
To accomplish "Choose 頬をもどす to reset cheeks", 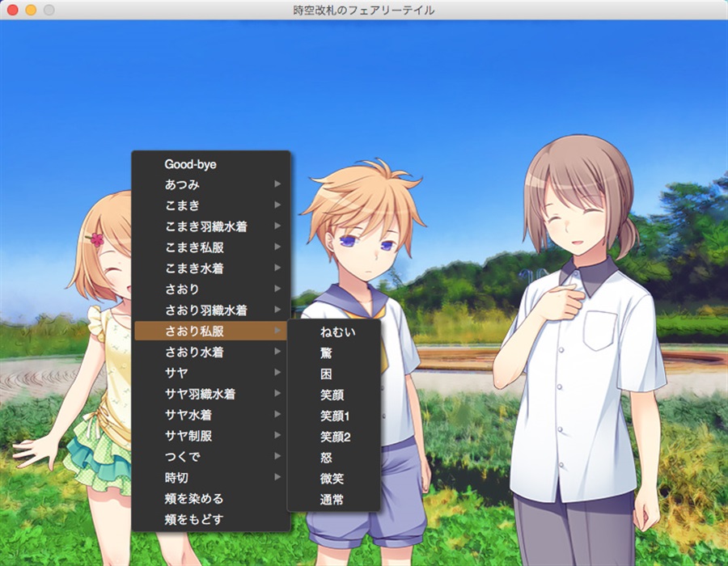I will pyautogui.click(x=211, y=519).
